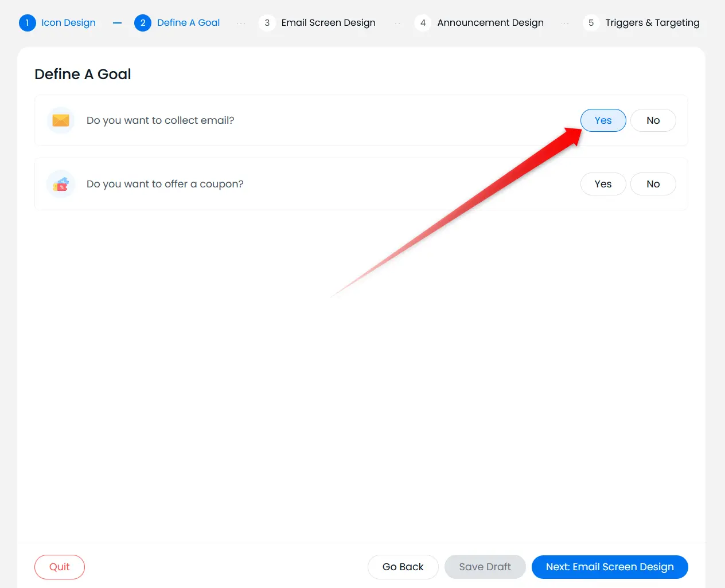Image resolution: width=725 pixels, height=588 pixels.
Task: Click the step 3 number circle
Action: pos(267,23)
